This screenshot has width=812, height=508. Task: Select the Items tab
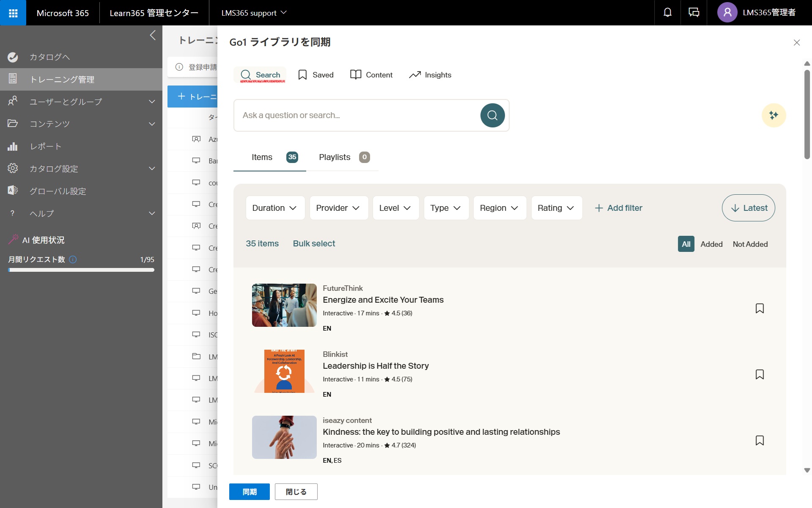pyautogui.click(x=270, y=157)
